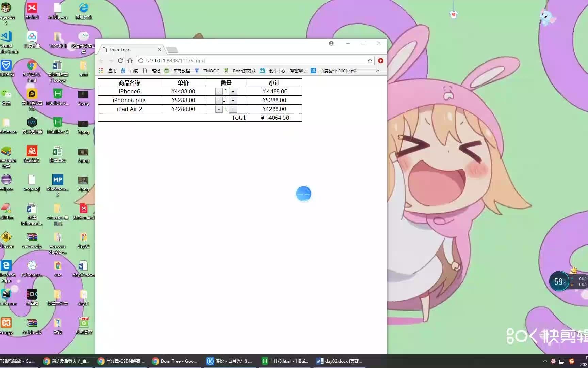This screenshot has width=588, height=368.
Task: Open the 菜鸟教程 bookmark
Action: click(x=177, y=71)
